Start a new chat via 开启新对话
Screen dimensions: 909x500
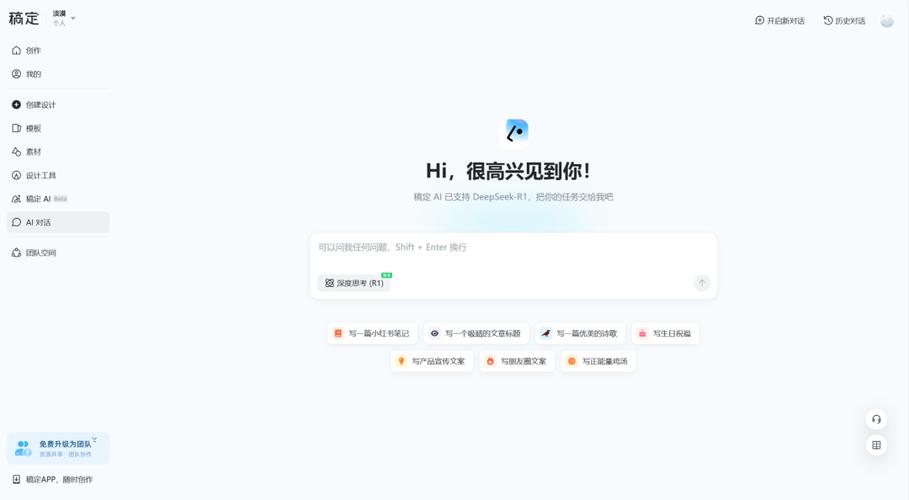tap(779, 21)
